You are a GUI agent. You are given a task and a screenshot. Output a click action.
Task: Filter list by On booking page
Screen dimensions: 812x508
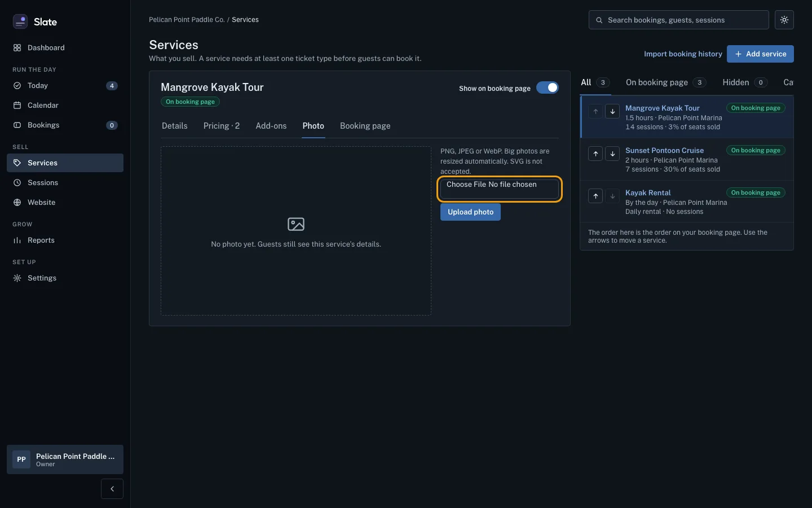[666, 82]
